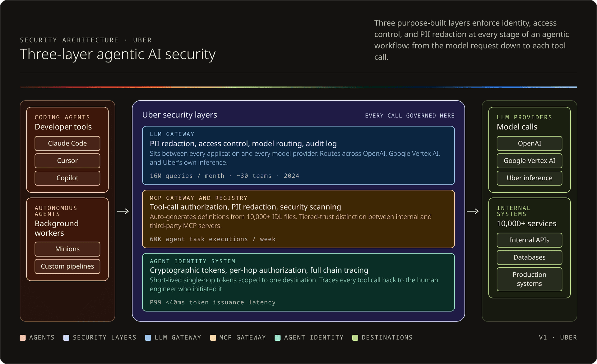Click the lavender Security Layers legend swatch
The width and height of the screenshot is (597, 364).
pos(66,338)
